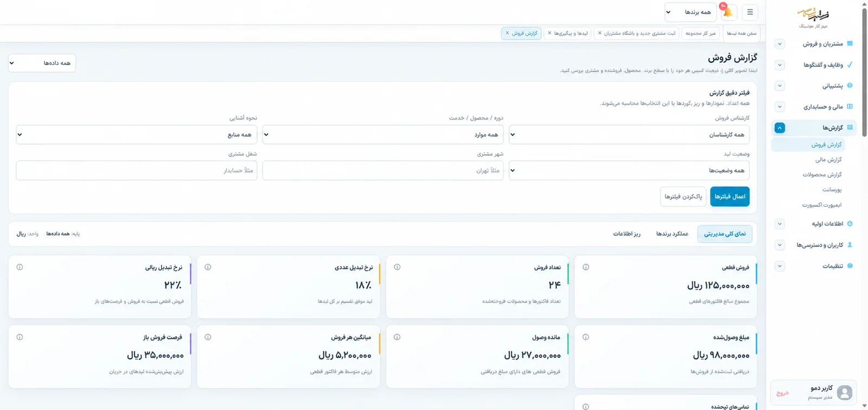Click info icon on فرصت فروش باز card
The height and width of the screenshot is (410, 868).
[20, 337]
